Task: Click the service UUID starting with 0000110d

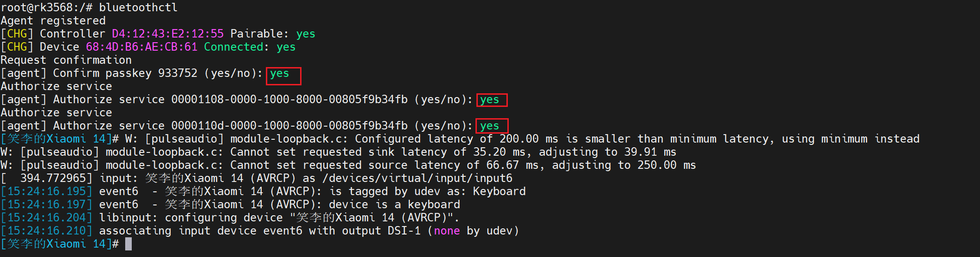Action: (x=289, y=126)
